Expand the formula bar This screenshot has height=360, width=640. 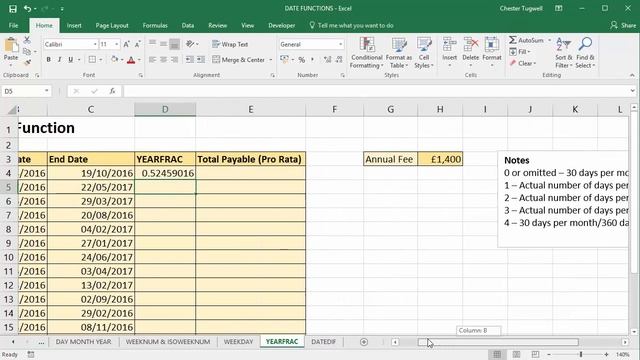632,91
